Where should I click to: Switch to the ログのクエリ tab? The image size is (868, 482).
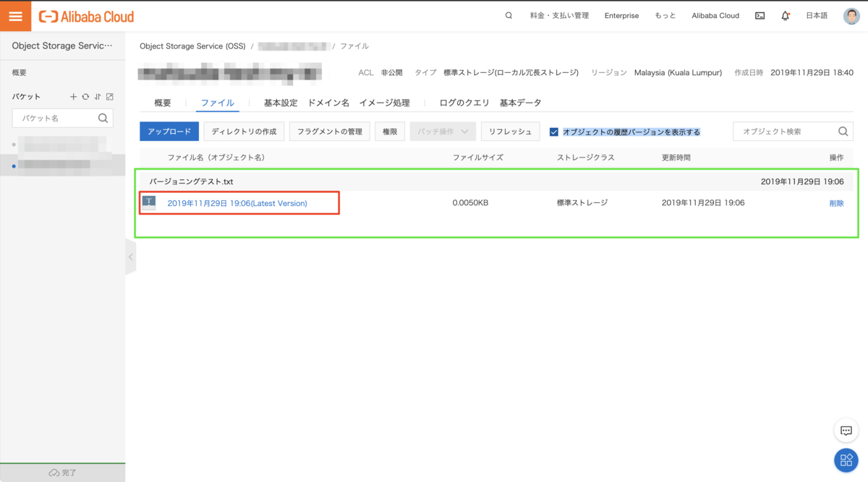point(464,103)
